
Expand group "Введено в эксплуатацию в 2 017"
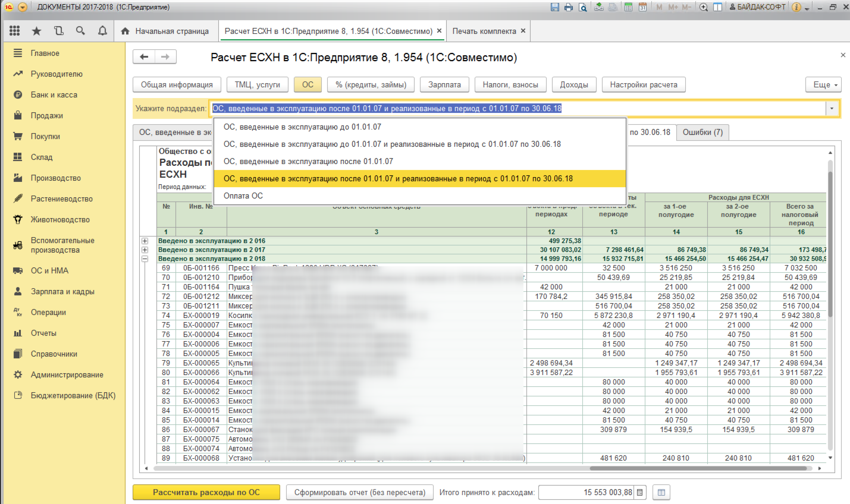pyautogui.click(x=145, y=250)
